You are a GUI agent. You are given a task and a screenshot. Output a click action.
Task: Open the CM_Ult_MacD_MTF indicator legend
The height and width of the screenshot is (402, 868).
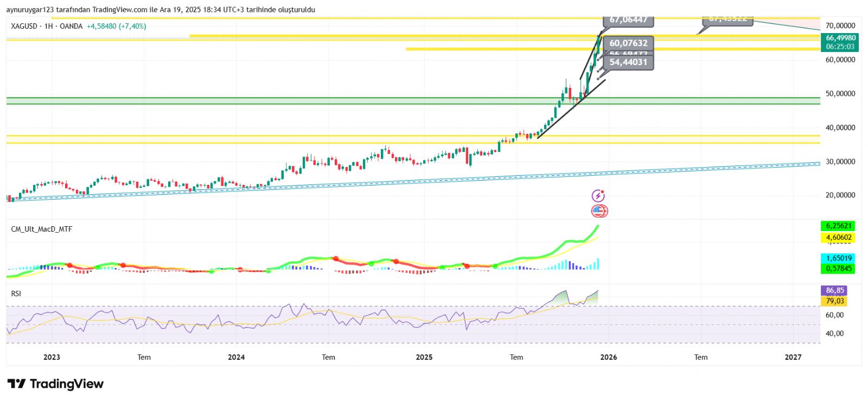coord(42,229)
